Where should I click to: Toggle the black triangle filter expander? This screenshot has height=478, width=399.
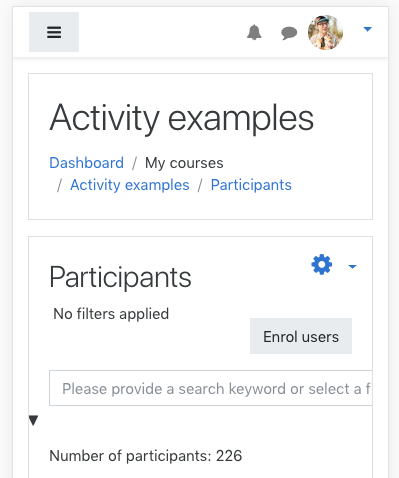[x=33, y=420]
